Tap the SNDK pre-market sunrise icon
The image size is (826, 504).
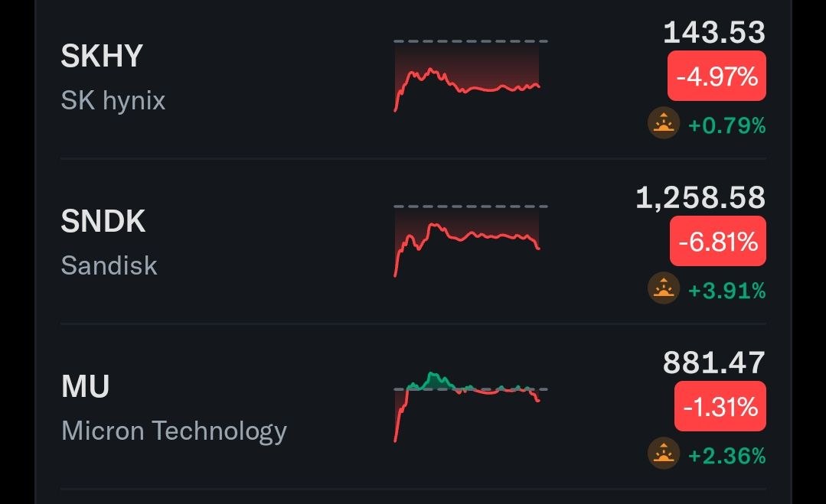(663, 288)
